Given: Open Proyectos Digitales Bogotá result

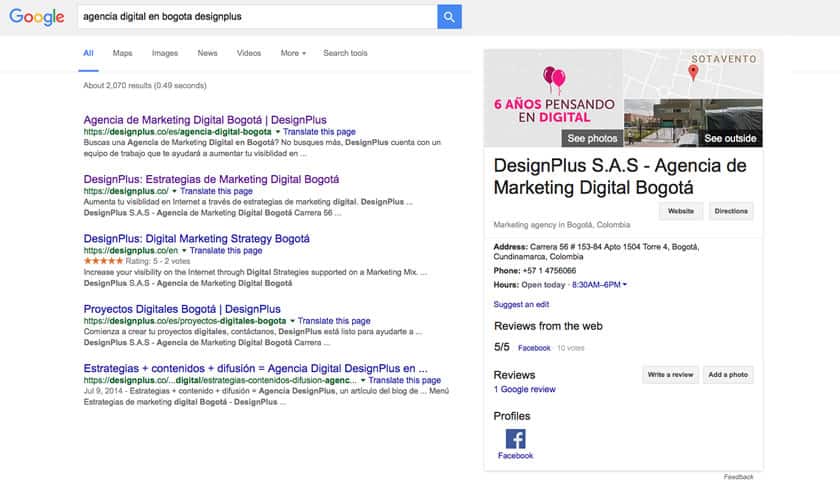Looking at the screenshot, I should tap(182, 309).
